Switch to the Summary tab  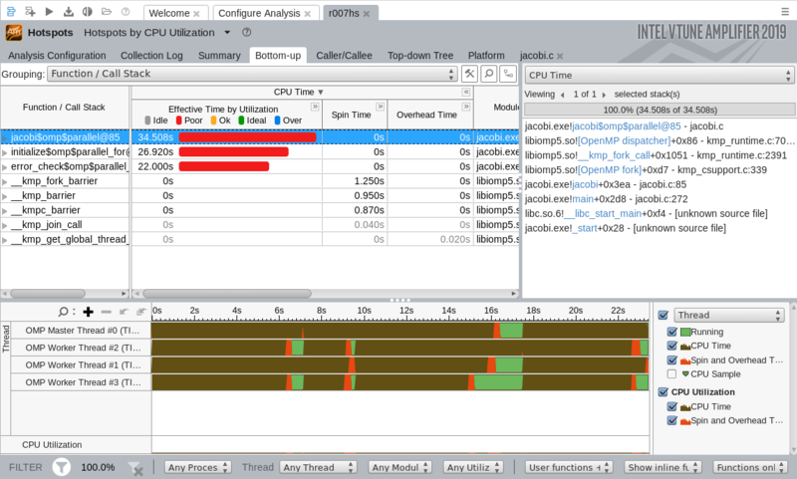coord(219,55)
